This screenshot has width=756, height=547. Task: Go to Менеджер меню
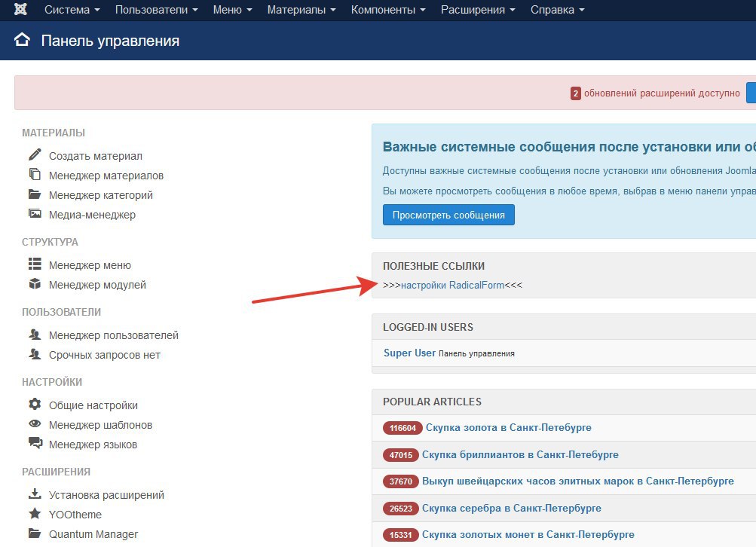90,265
